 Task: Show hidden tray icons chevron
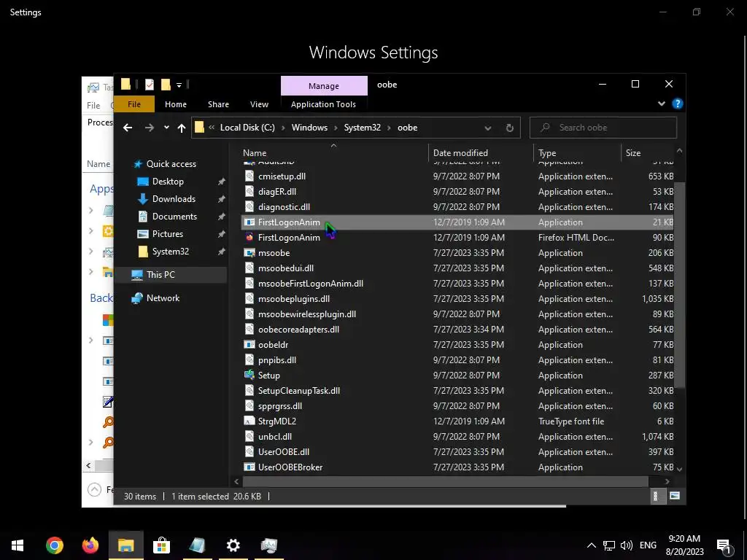591,545
